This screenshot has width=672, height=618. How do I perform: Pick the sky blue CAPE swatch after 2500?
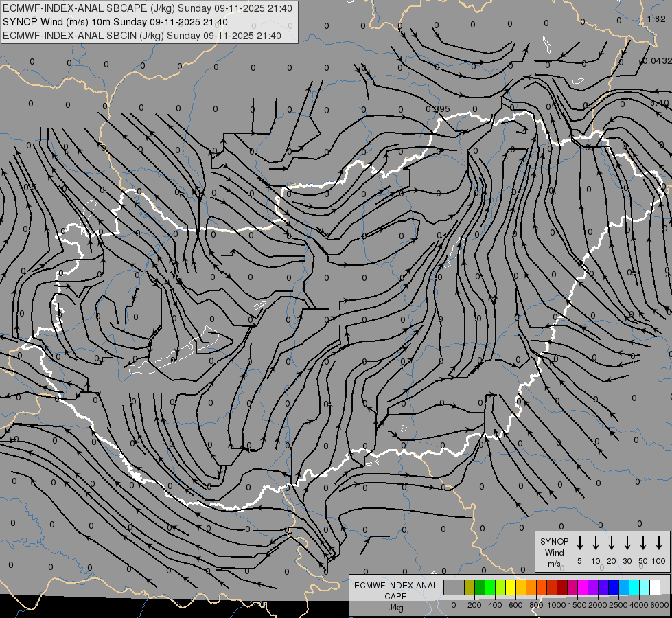[624, 587]
